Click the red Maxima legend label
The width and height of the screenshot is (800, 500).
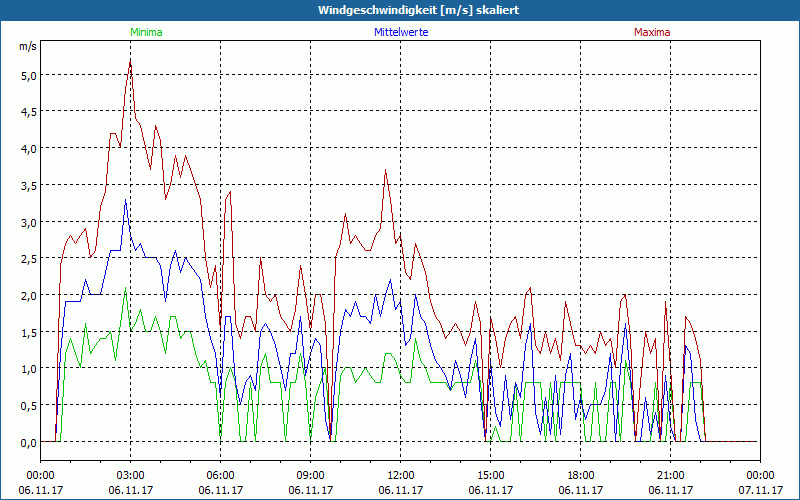[x=652, y=32]
